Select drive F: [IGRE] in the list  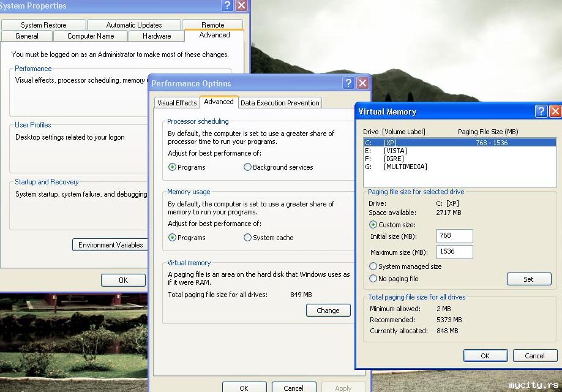pos(460,159)
